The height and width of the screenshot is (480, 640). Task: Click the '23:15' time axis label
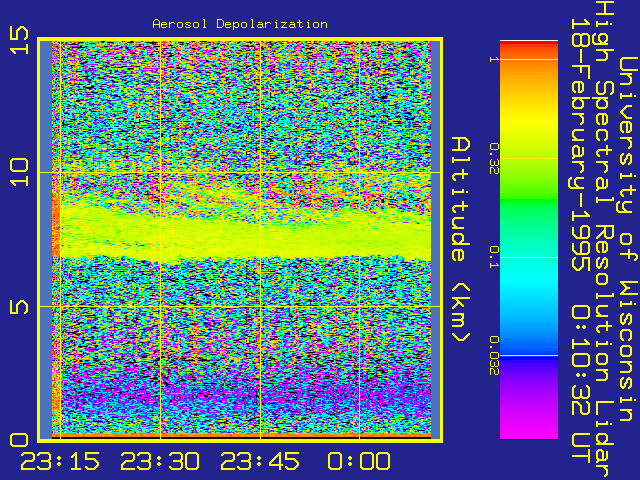(x=60, y=461)
